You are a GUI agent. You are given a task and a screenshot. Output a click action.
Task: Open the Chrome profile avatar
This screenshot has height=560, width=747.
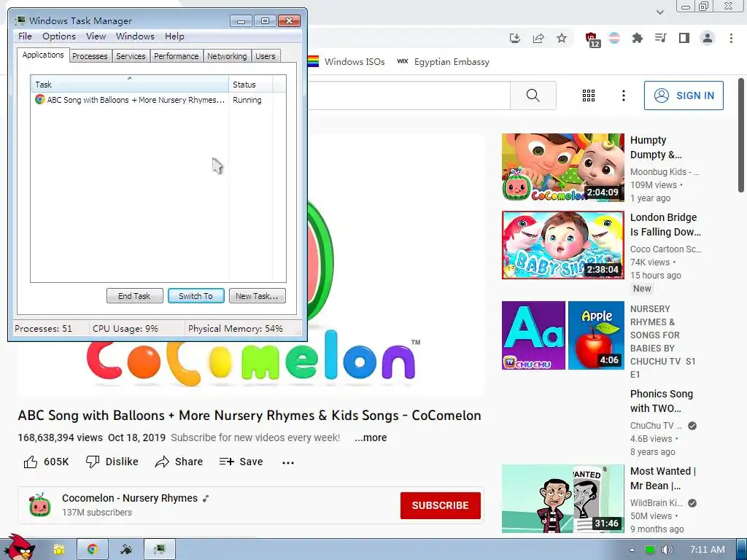[x=708, y=38]
